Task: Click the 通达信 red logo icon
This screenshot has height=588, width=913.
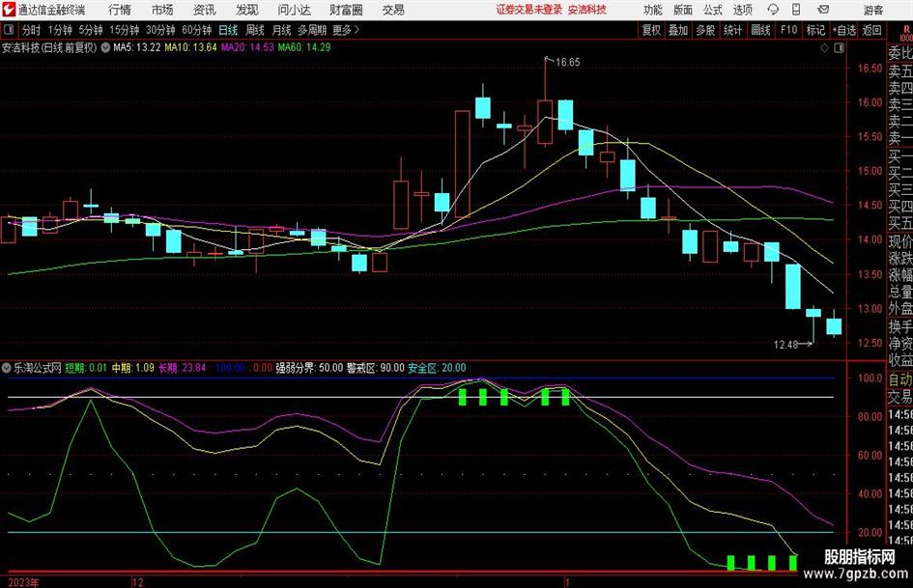Action: click(x=9, y=10)
